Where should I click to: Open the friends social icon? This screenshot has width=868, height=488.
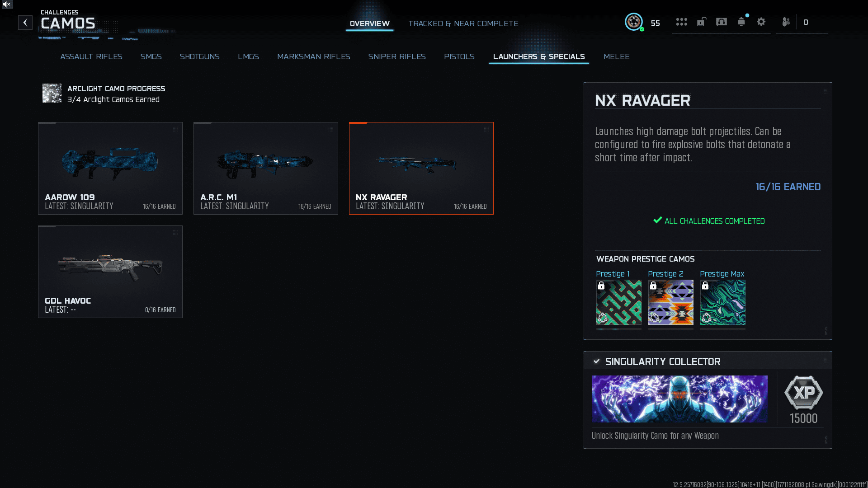tap(786, 22)
